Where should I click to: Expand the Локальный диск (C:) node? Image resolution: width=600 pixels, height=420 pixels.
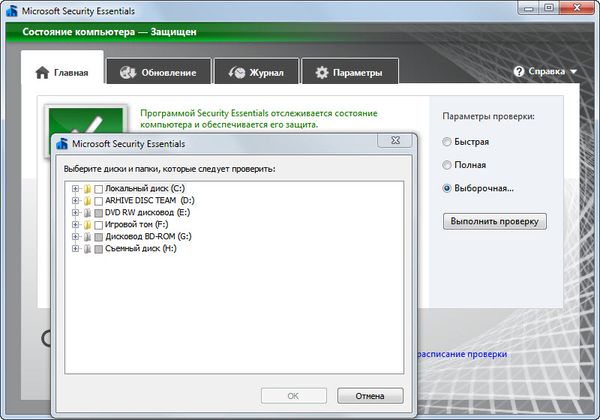(75, 189)
